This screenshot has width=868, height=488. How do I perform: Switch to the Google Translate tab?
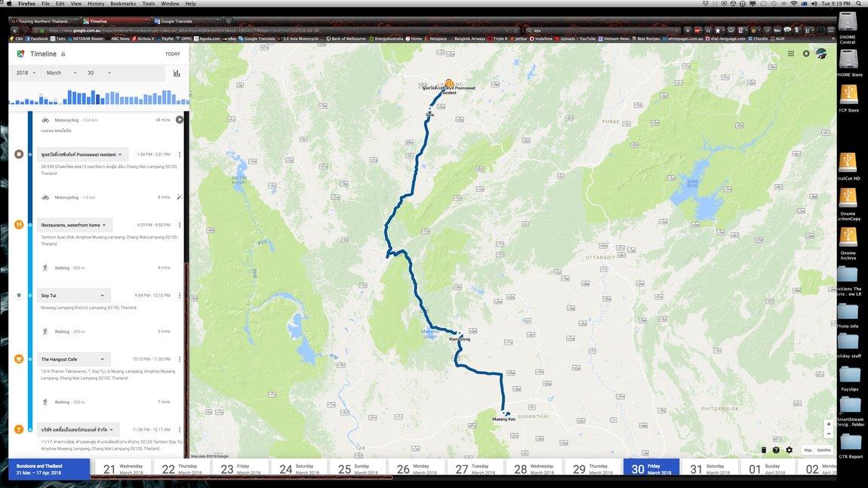point(186,21)
